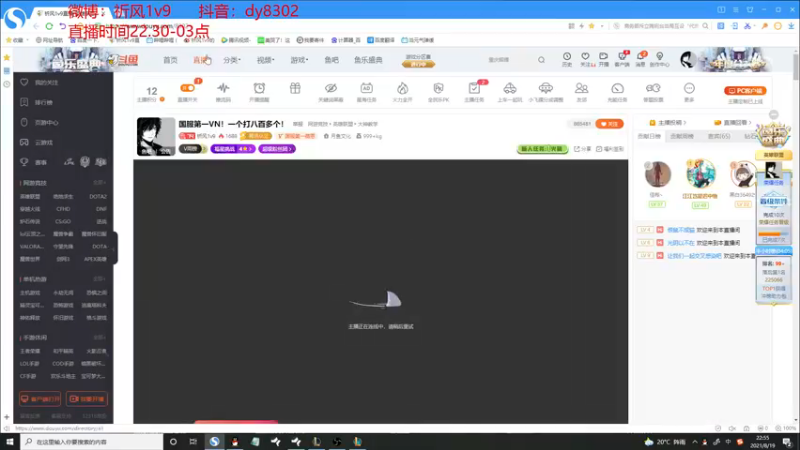Click the PK shield icon
The height and width of the screenshot is (450, 800).
tap(438, 88)
